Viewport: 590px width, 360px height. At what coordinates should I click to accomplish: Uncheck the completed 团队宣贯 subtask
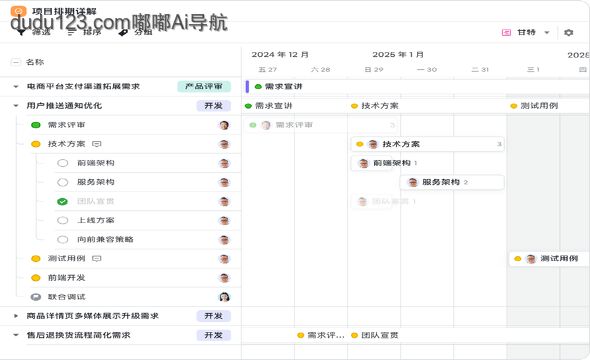62,202
